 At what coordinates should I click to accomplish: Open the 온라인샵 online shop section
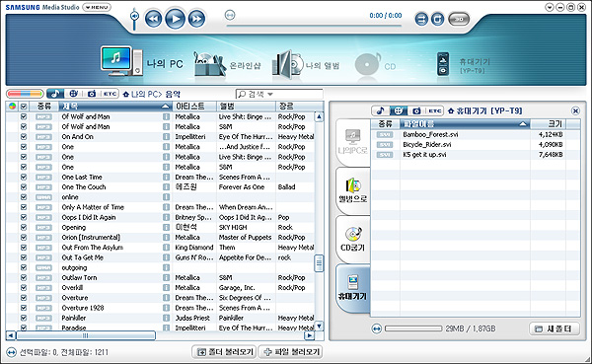click(x=227, y=64)
